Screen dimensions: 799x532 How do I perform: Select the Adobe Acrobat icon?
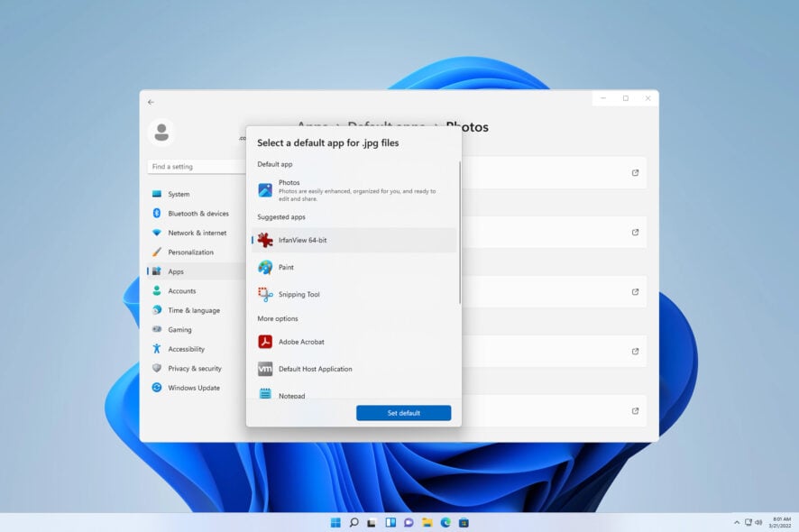(265, 342)
